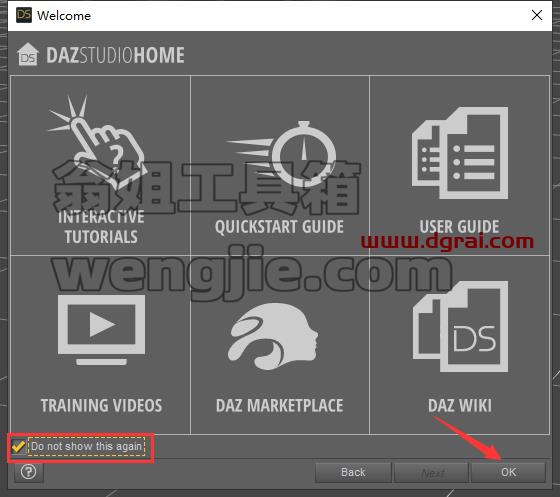Viewport: 560px width, 497px height.
Task: Select the DAZ MARKETPLACE text label
Action: 279,406
